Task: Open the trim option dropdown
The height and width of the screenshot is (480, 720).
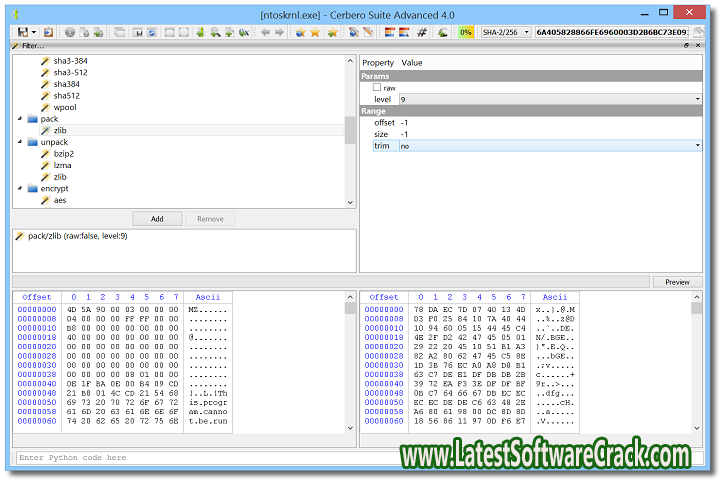Action: point(697,146)
